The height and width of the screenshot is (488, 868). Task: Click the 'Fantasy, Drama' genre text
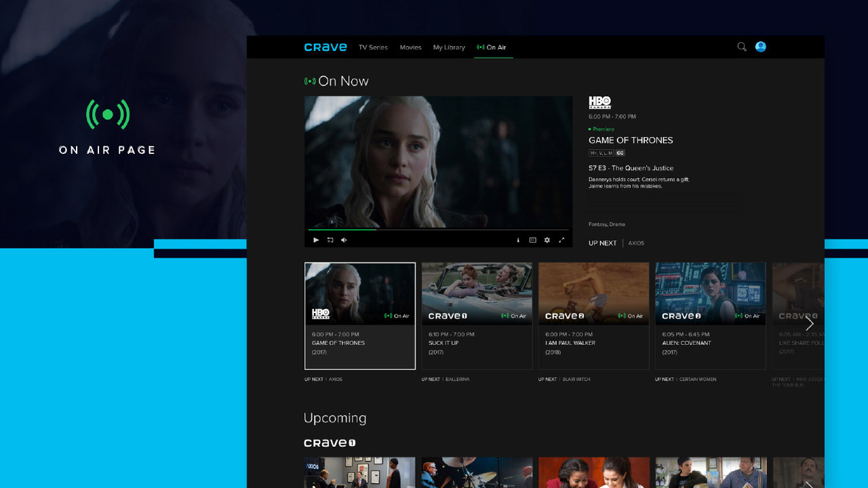(x=607, y=224)
